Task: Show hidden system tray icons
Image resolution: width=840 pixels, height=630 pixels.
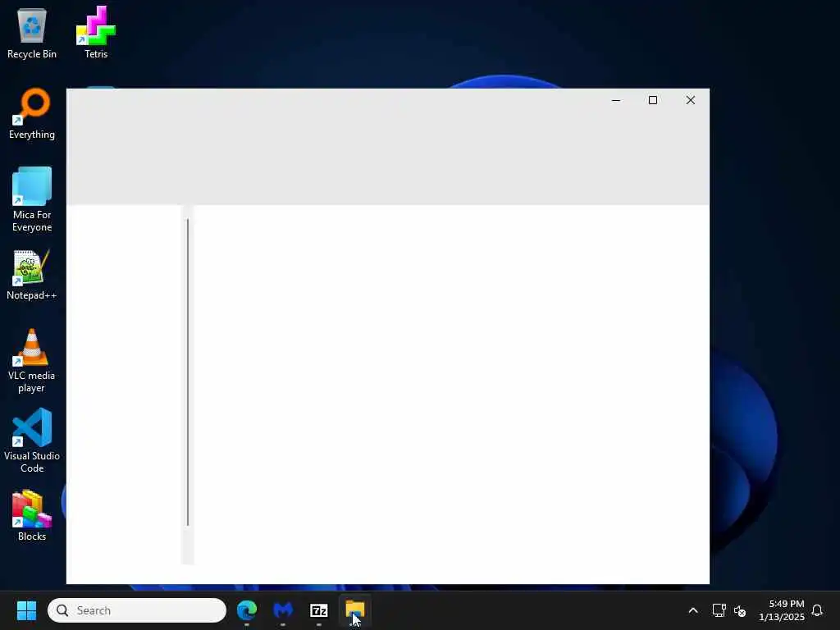Action: 692,610
